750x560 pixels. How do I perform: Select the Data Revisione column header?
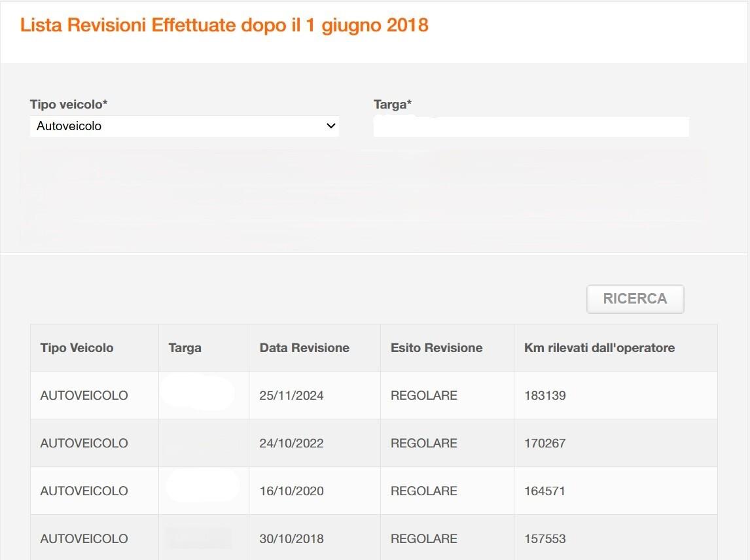(x=304, y=348)
